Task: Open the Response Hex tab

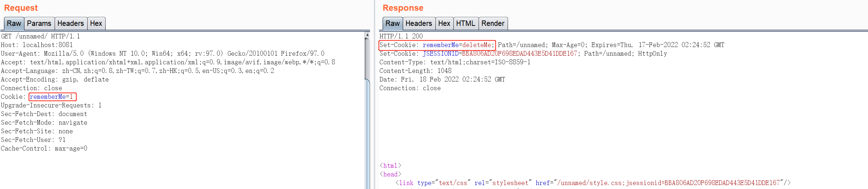Action: (444, 23)
